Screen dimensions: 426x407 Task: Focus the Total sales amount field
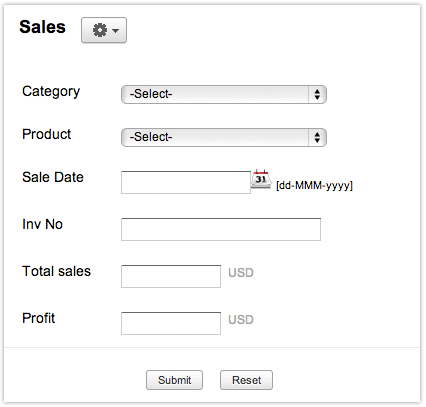coord(171,276)
